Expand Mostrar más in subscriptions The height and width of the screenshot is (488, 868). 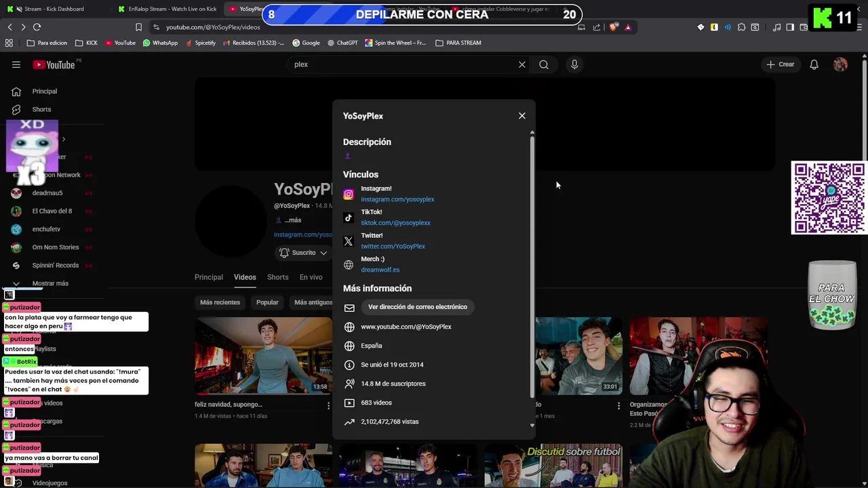click(50, 283)
